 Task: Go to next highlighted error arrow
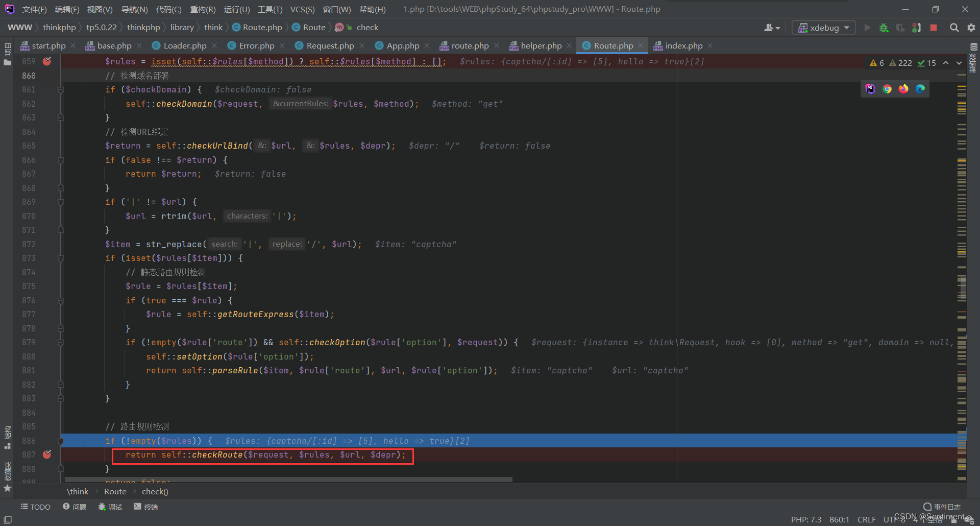(959, 63)
